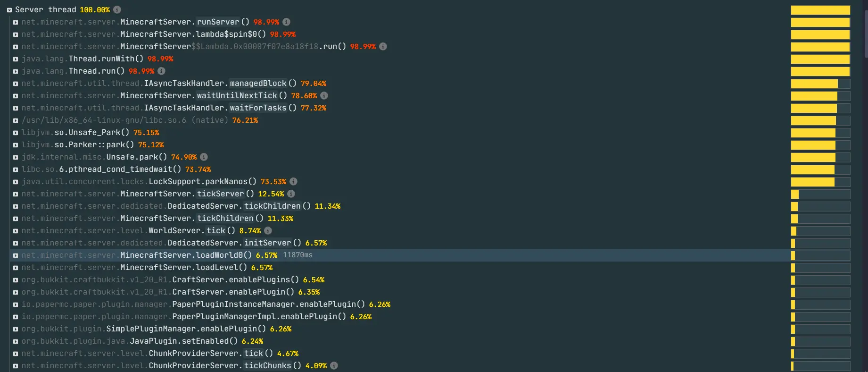Viewport: 868px width, 372px height.
Task: Expand MinecraftServer.lambda$spin$0() node
Action: (16, 34)
